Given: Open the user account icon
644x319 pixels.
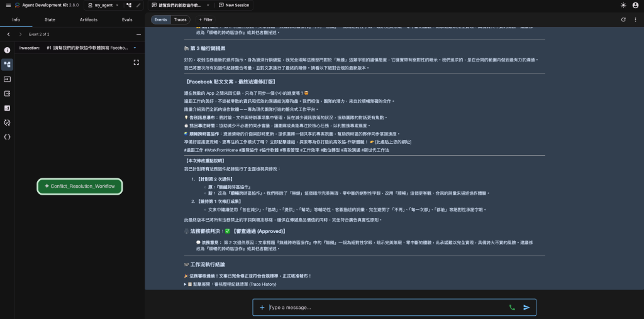Looking at the screenshot, I should tap(635, 5).
